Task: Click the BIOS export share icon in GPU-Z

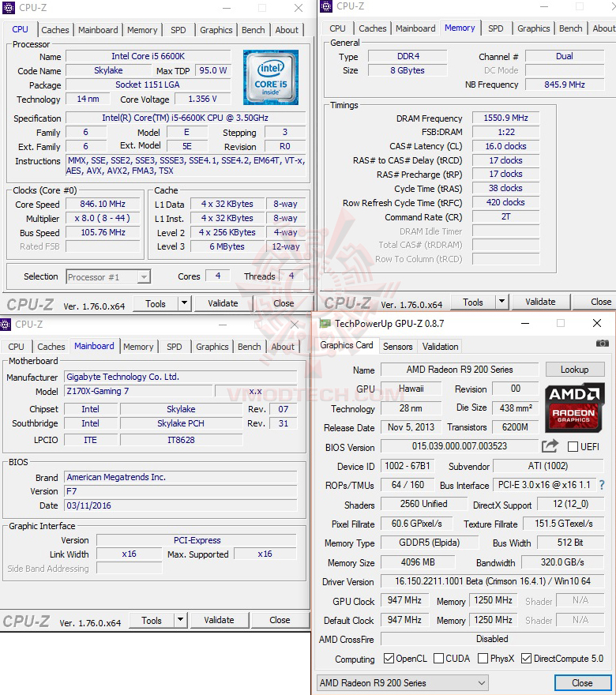Action: 550,446
